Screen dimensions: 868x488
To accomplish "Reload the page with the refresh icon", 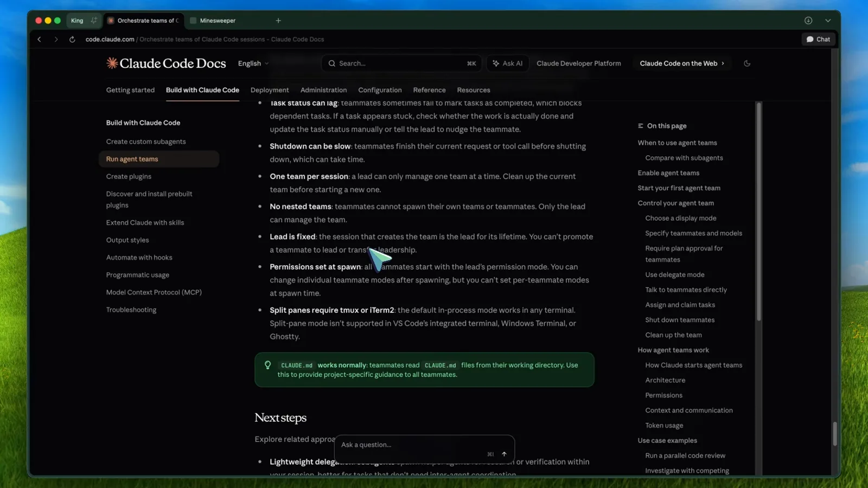I will point(72,39).
